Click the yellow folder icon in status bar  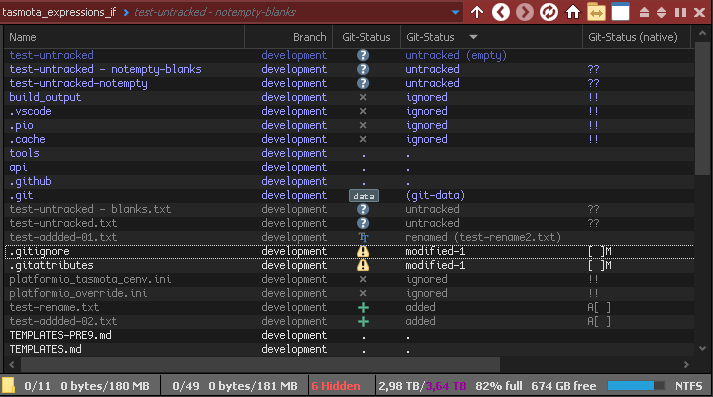(8, 386)
